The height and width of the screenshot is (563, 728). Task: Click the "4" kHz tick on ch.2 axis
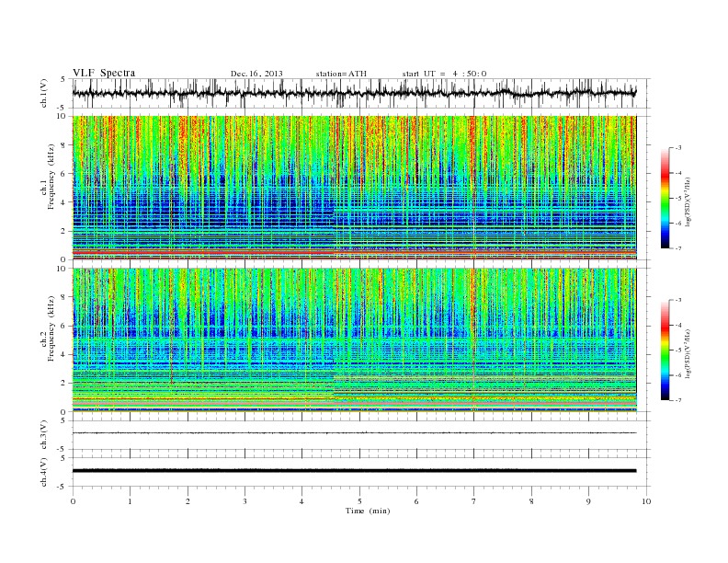tap(64, 354)
